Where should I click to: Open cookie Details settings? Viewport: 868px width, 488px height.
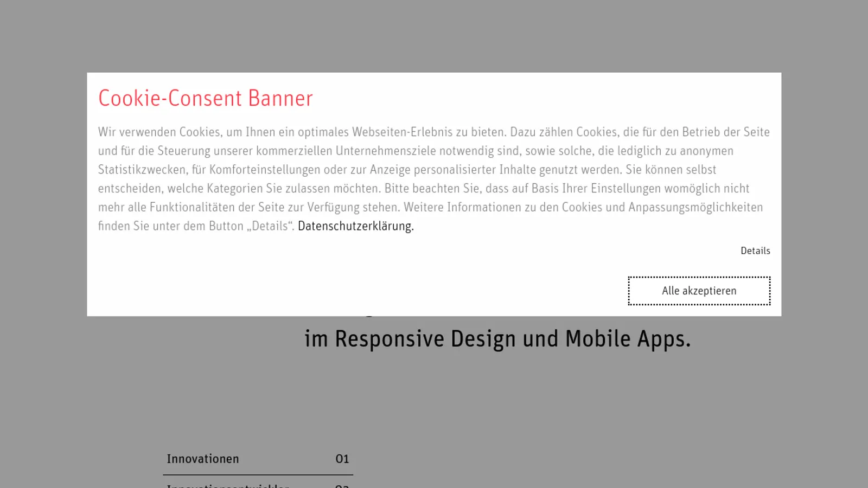pyautogui.click(x=755, y=251)
